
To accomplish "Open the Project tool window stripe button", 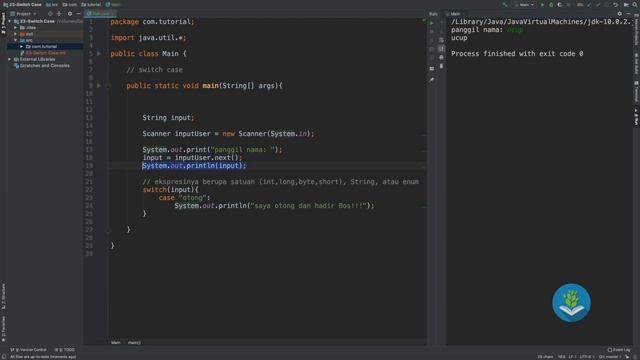I will (3, 23).
